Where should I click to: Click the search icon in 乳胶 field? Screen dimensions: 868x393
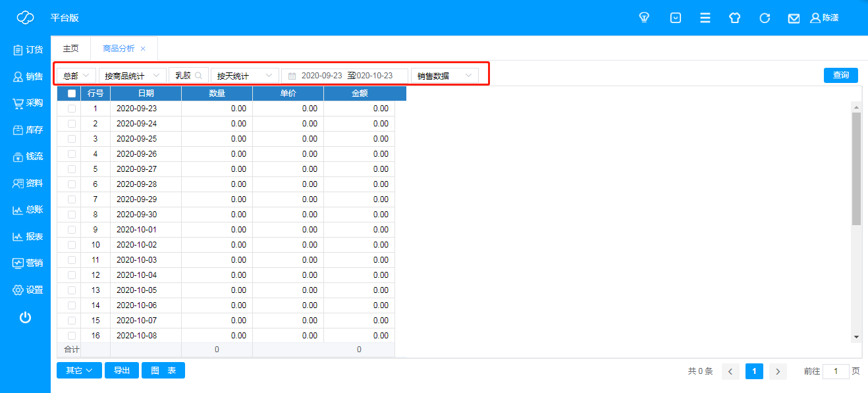tap(198, 76)
